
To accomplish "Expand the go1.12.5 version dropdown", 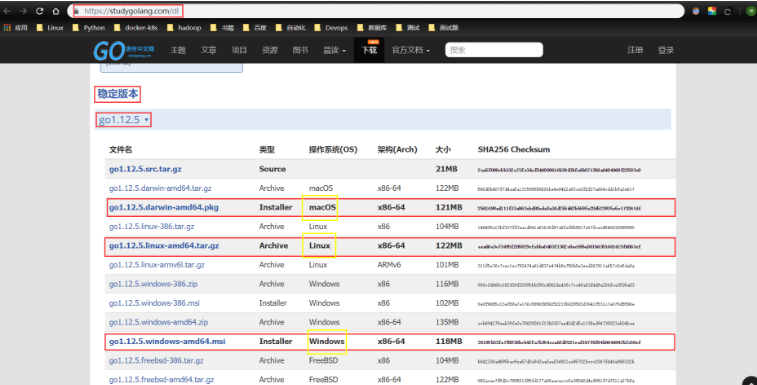I will coord(124,119).
